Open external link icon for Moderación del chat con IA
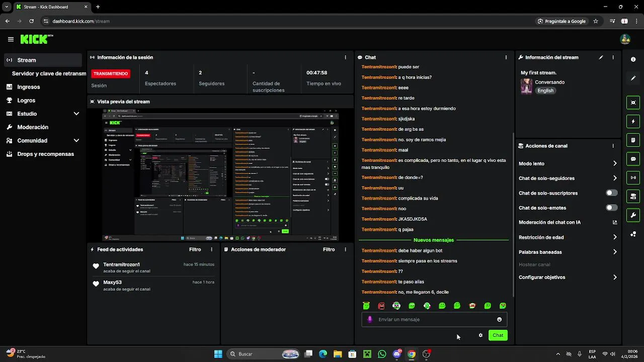 point(615,222)
